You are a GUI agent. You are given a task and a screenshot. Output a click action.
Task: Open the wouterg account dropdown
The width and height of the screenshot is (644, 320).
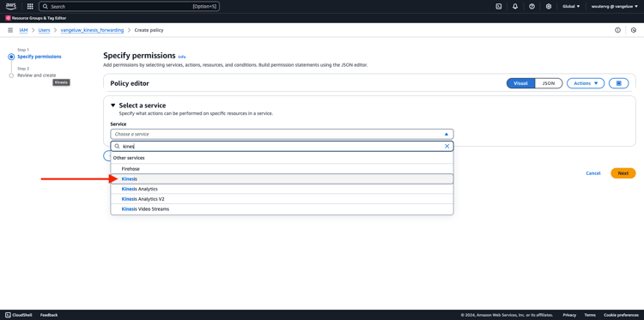click(x=615, y=6)
